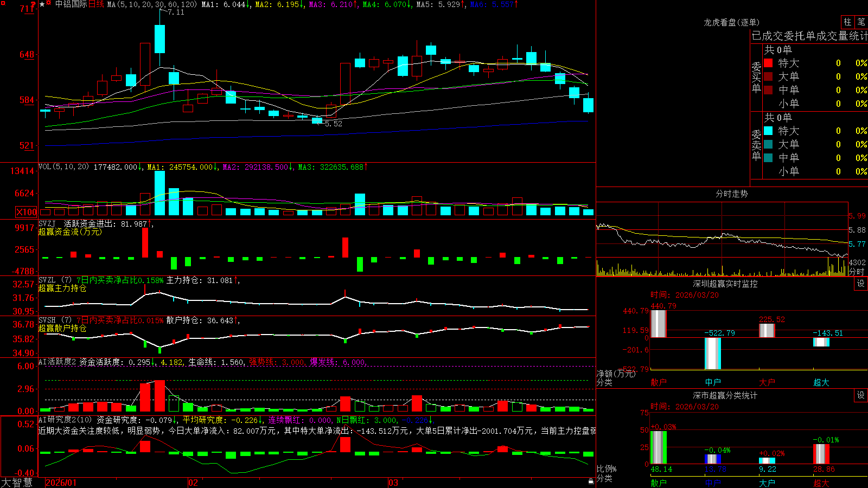
Task: Click the red square icon in the top-left corner
Action: (x=3, y=3)
